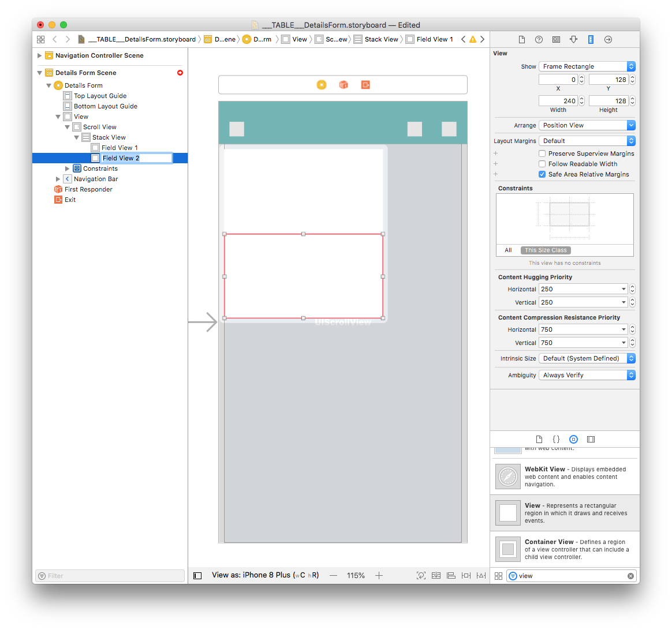Image resolution: width=672 pixels, height=630 pixels.
Task: Clear the library search field
Action: click(x=630, y=576)
